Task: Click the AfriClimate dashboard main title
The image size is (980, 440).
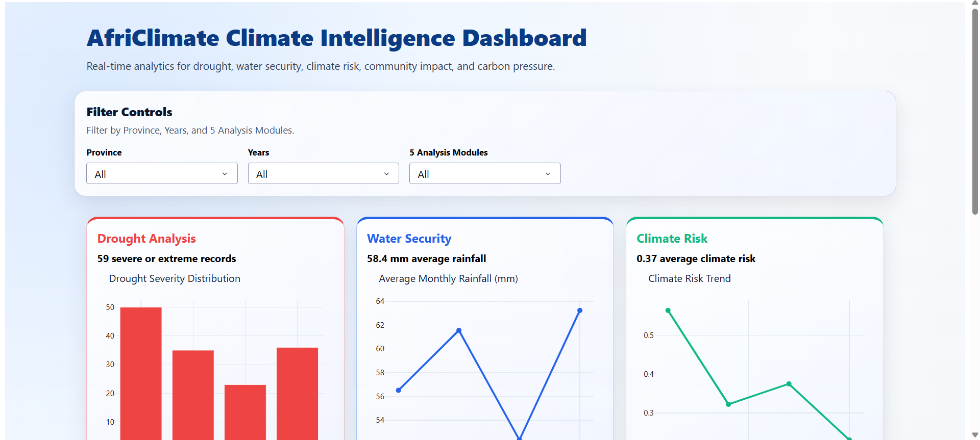Action: click(x=336, y=37)
